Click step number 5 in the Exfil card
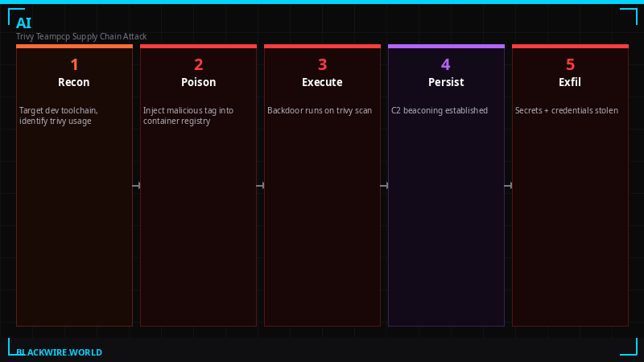644x362 pixels. pos(570,64)
